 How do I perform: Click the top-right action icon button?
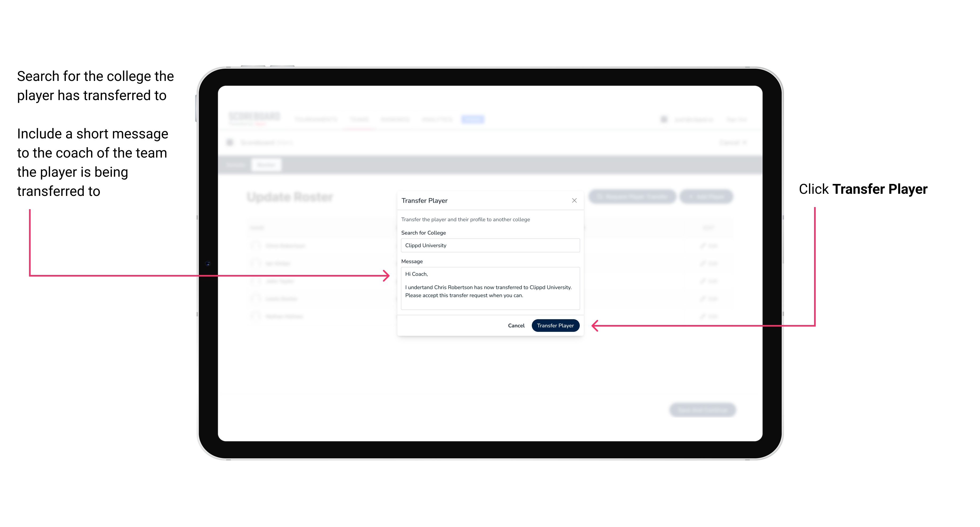[574, 200]
